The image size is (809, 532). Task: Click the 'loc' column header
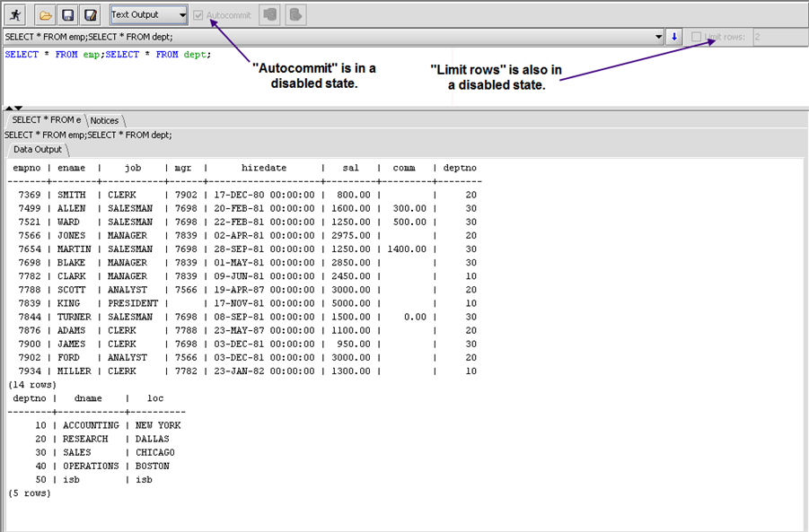coord(155,398)
